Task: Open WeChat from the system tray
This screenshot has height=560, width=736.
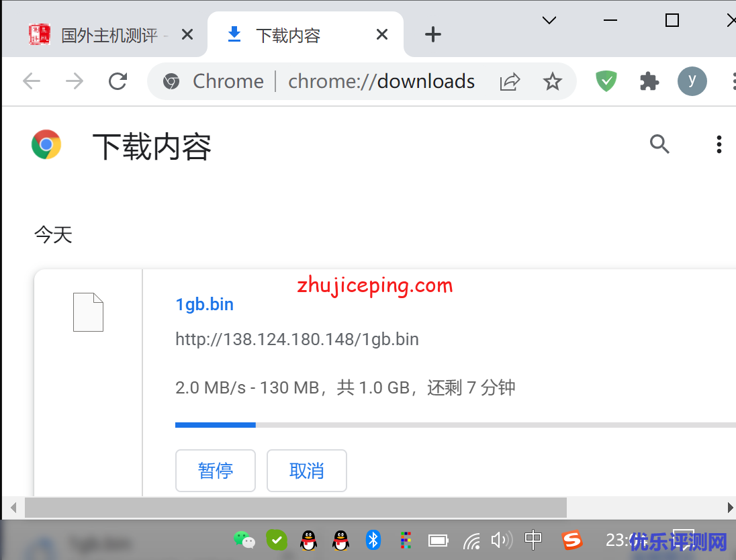Action: pyautogui.click(x=244, y=539)
